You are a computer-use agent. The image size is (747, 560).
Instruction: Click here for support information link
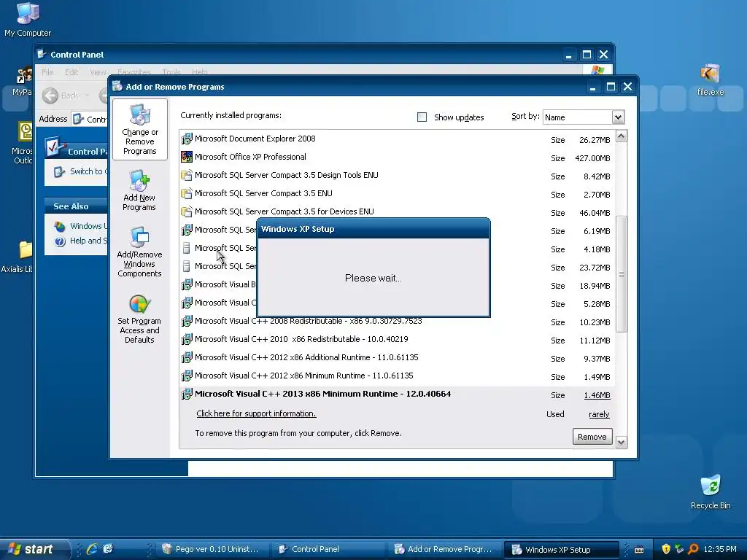256,413
